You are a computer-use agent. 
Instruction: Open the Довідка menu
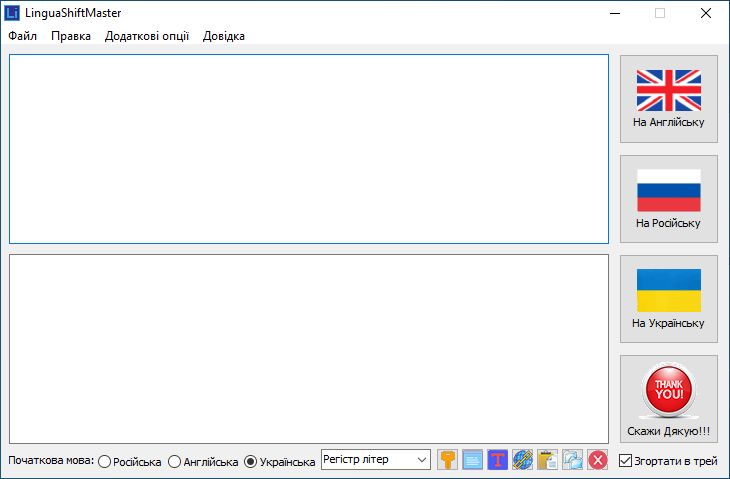click(x=223, y=36)
